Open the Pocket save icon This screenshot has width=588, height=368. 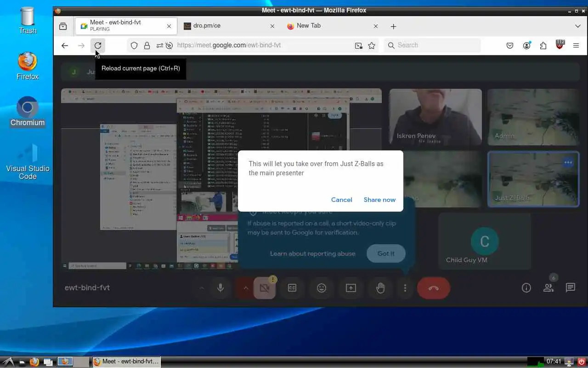click(510, 45)
